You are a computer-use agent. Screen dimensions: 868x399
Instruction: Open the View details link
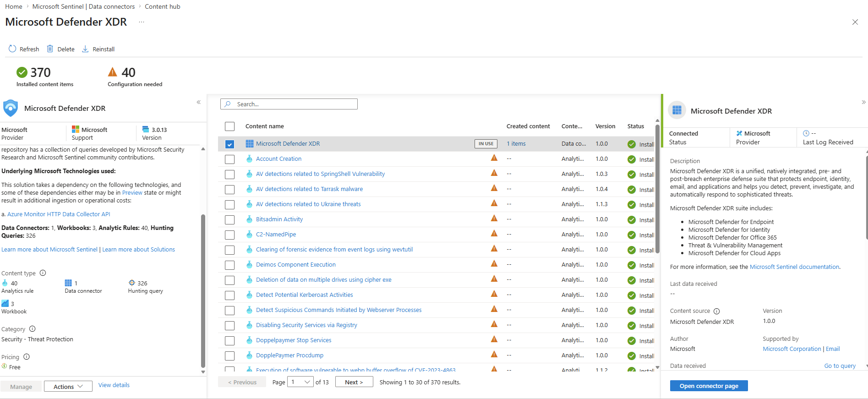114,385
